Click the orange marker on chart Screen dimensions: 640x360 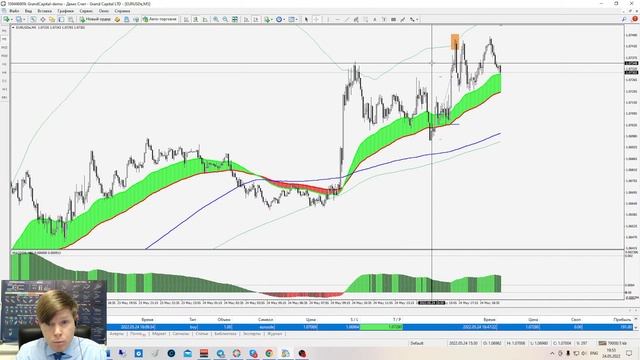(x=455, y=42)
